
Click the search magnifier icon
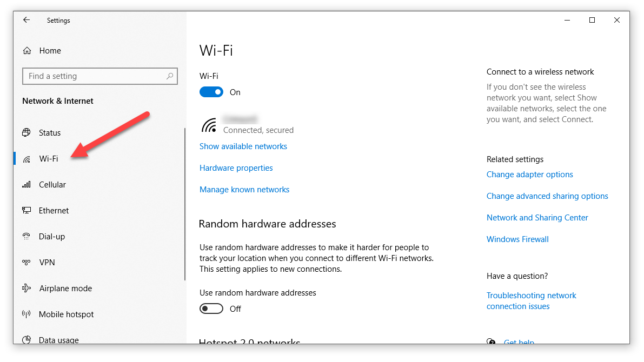(x=170, y=76)
